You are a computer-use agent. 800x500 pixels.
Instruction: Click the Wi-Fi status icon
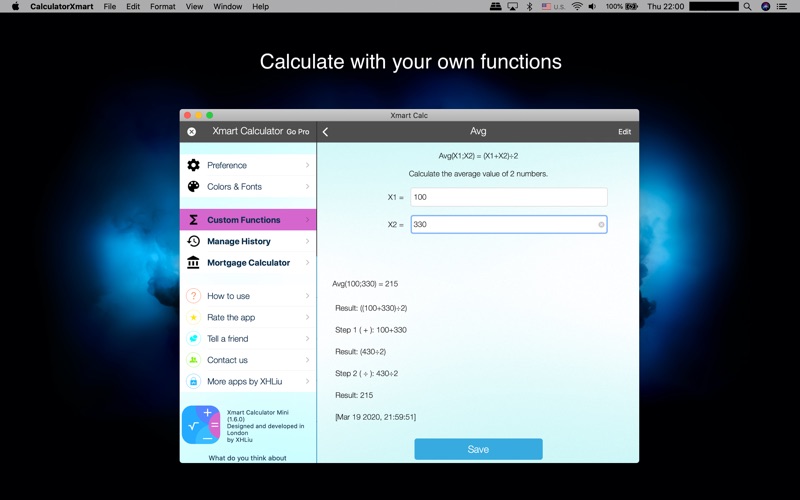click(577, 7)
